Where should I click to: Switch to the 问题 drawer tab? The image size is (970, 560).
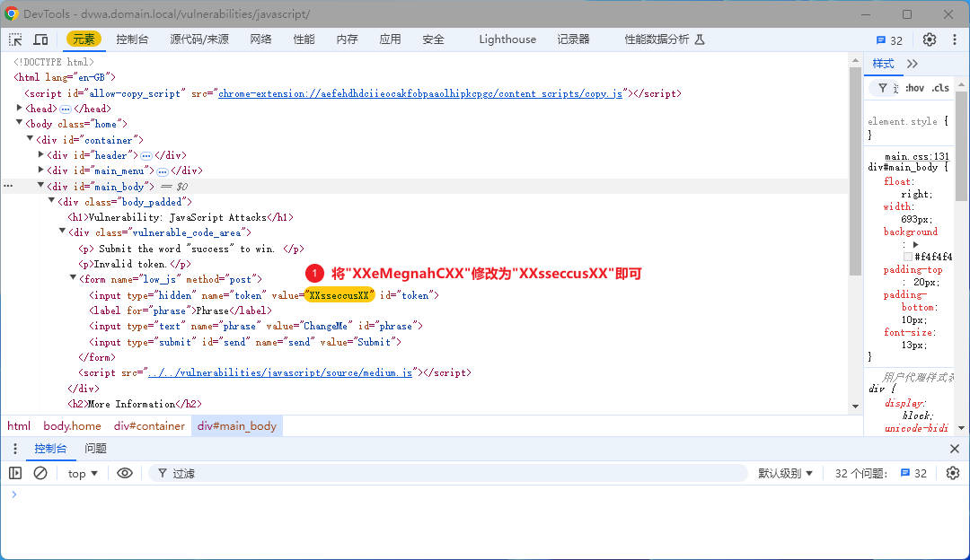[95, 449]
